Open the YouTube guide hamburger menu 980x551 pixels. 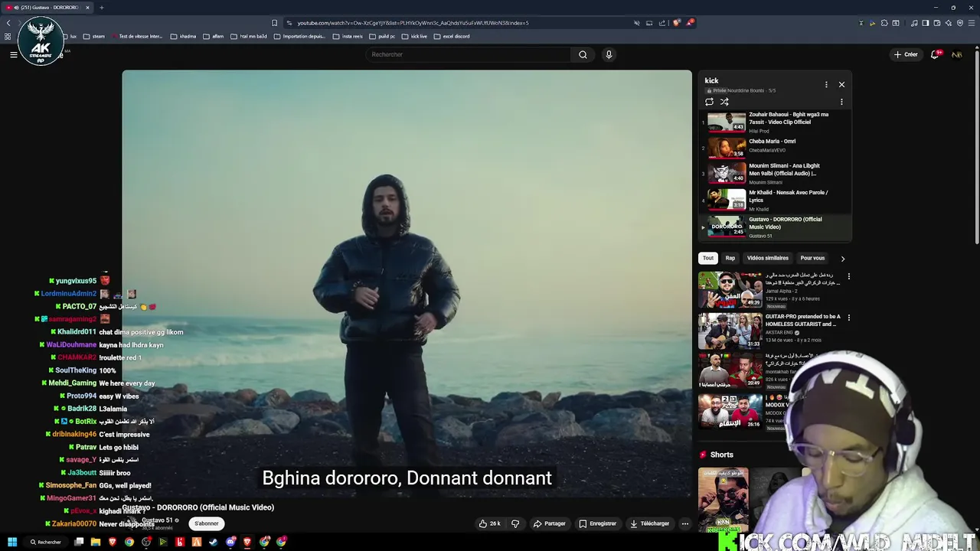[x=13, y=54]
